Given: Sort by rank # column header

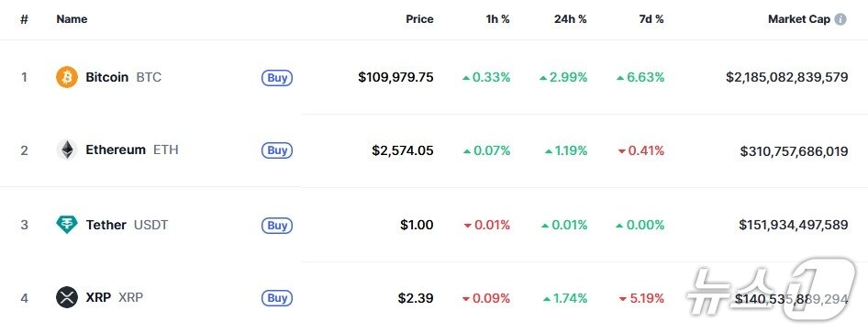Looking at the screenshot, I should point(24,19).
